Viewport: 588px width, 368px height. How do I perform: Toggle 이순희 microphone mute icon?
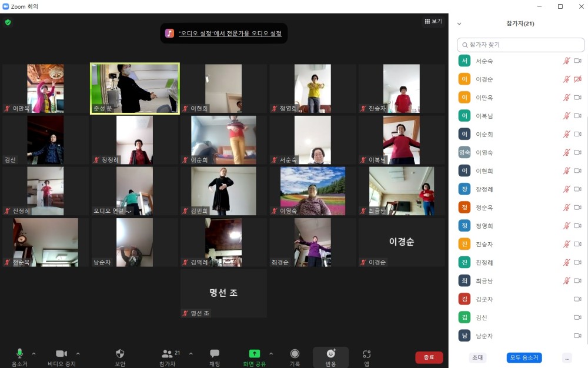[567, 134]
